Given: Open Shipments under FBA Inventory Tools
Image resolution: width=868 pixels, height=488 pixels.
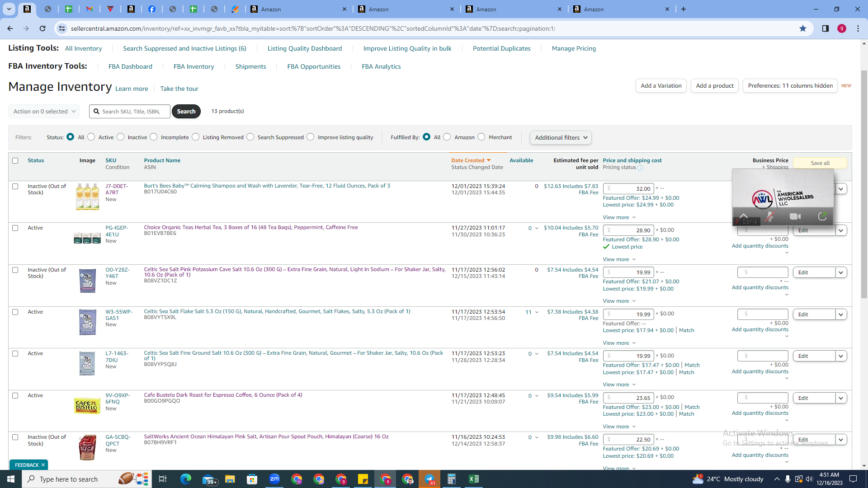Looking at the screenshot, I should point(250,66).
